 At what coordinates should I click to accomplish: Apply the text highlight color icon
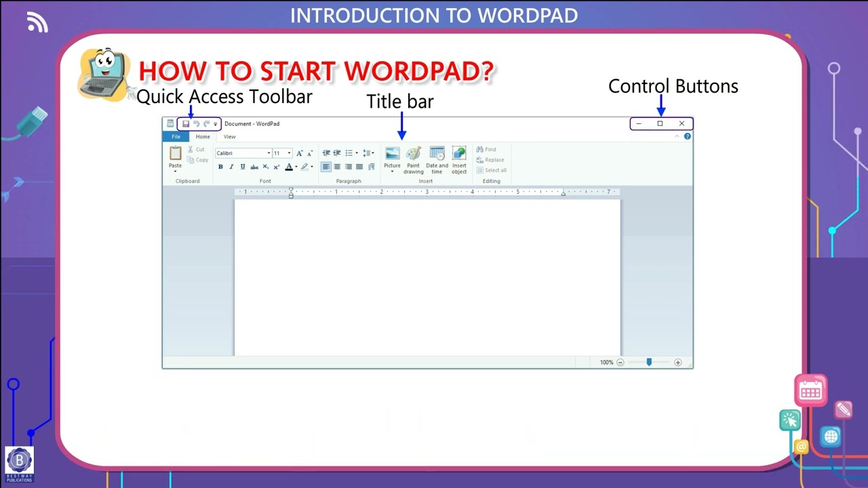tap(304, 167)
